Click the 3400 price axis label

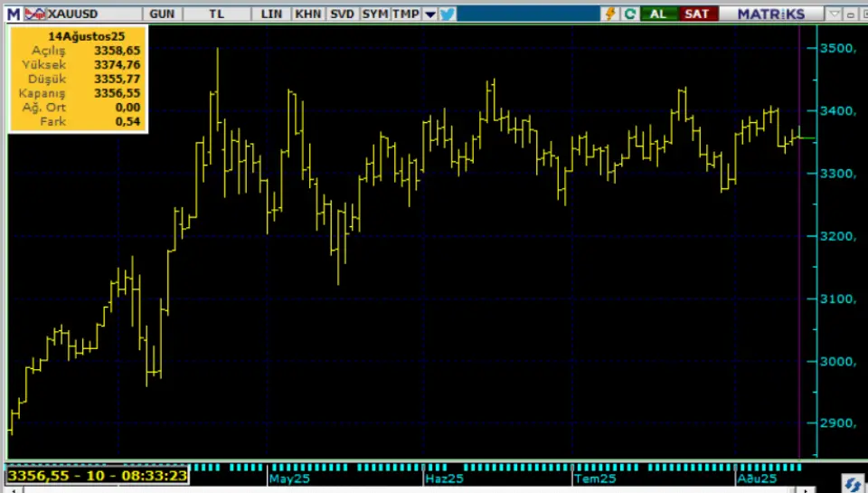coord(838,110)
